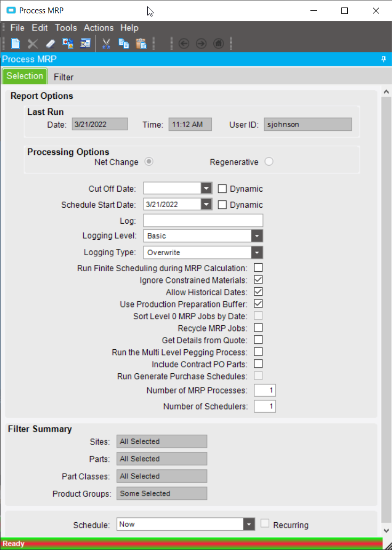Click the Delete X toolbar icon
Screen dimensions: 392x550
coord(33,43)
